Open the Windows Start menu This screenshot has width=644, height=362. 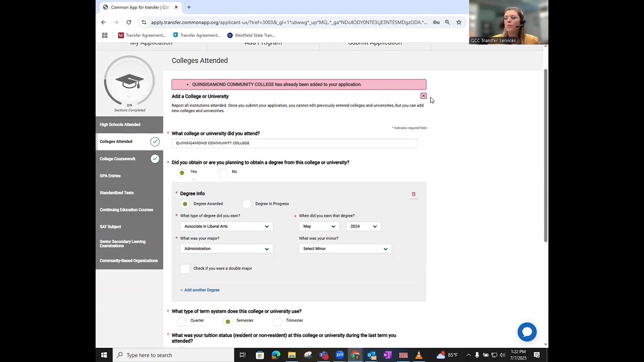pos(104,355)
